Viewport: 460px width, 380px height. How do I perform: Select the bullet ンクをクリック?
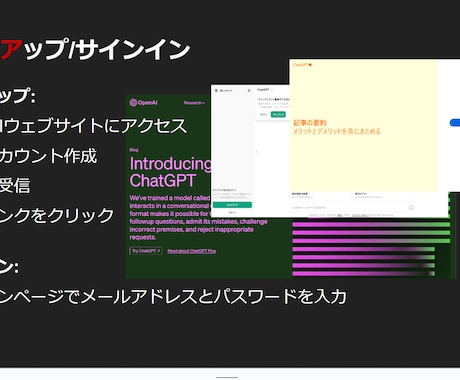click(x=57, y=215)
